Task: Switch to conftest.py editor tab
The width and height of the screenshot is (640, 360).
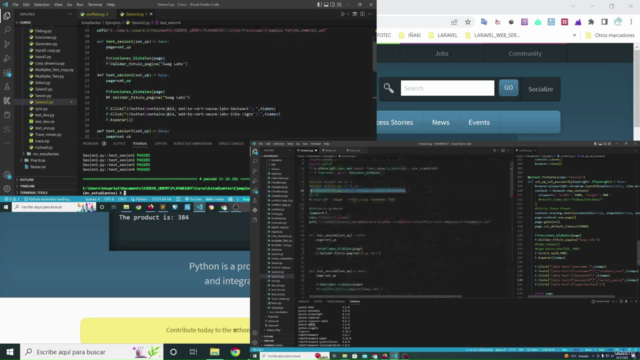Action: coord(96,14)
